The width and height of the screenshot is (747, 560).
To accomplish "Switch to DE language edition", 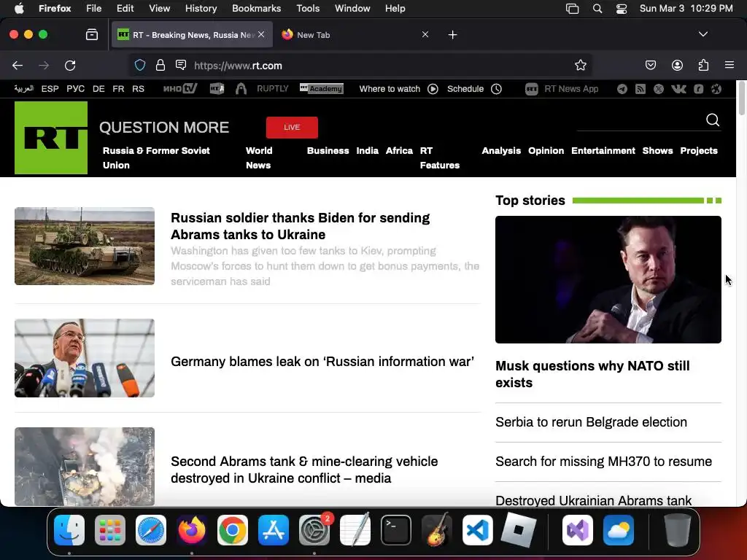I will [98, 89].
